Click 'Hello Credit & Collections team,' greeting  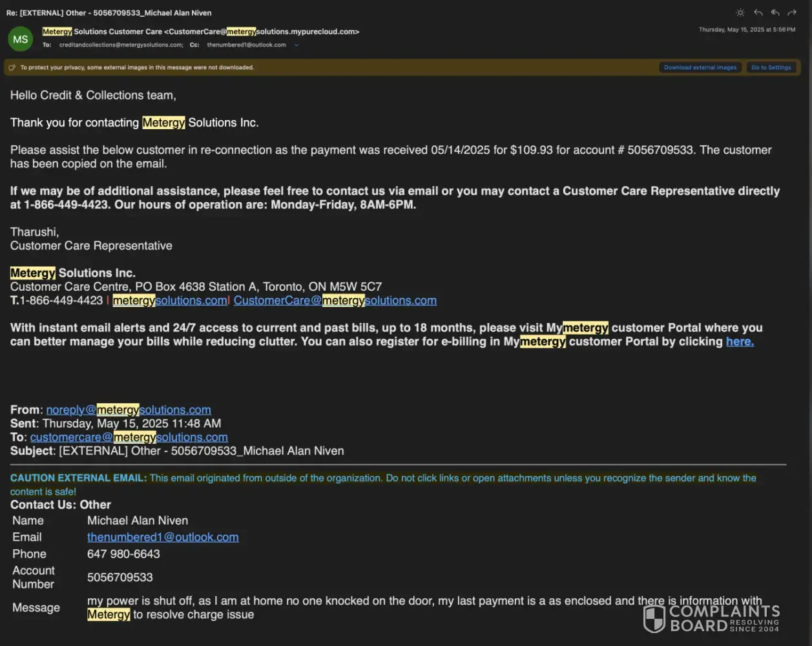click(x=93, y=95)
